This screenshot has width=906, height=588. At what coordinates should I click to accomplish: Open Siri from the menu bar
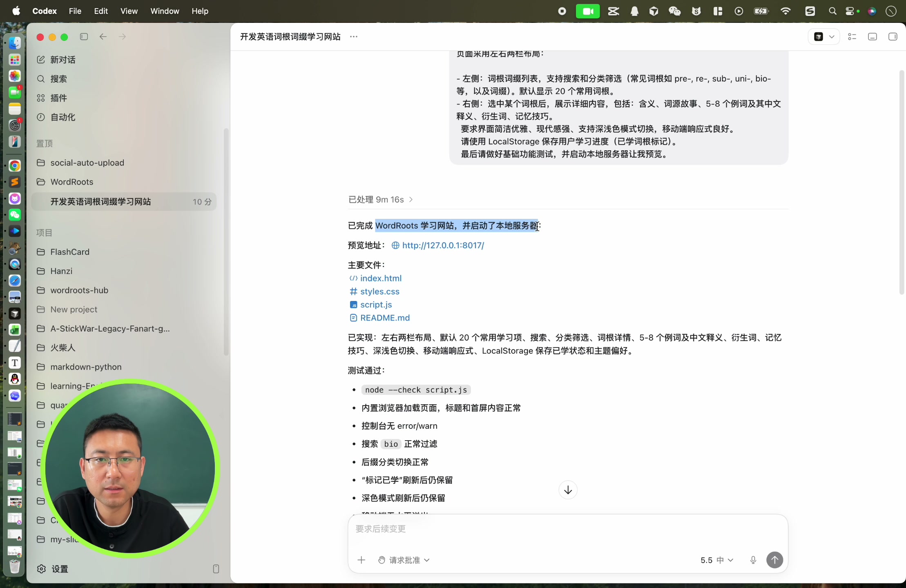pos(872,11)
